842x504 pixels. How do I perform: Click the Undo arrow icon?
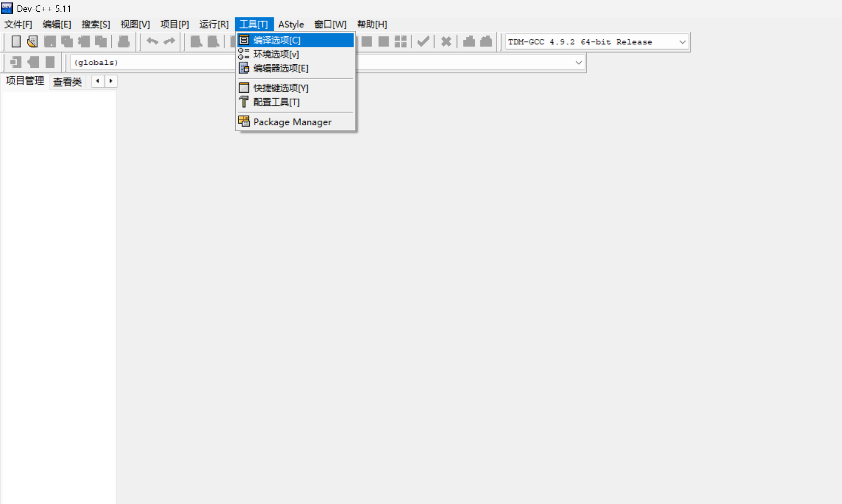click(x=152, y=42)
